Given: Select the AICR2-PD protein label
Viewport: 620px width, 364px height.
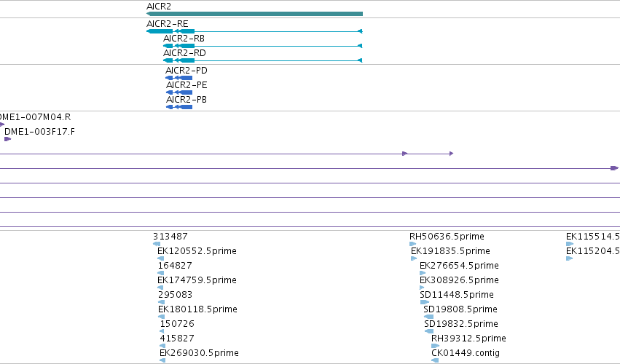Looking at the screenshot, I should pyautogui.click(x=187, y=71).
